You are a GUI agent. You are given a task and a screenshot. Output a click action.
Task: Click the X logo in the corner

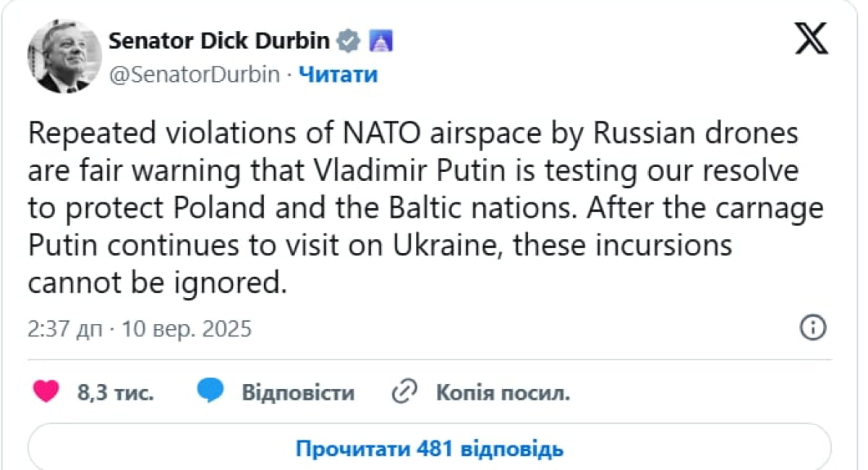click(x=812, y=38)
